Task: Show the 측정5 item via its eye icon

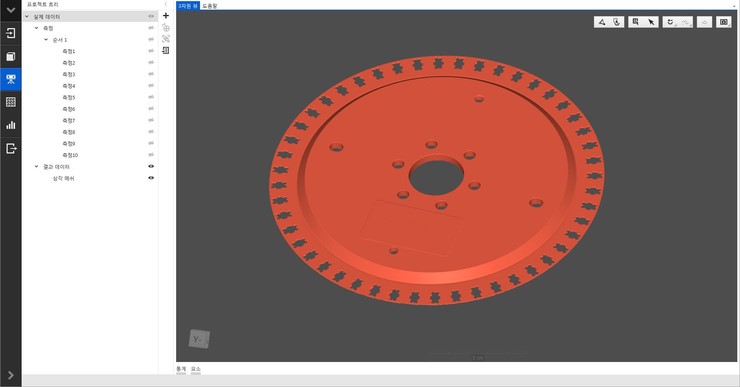Action: (x=151, y=97)
